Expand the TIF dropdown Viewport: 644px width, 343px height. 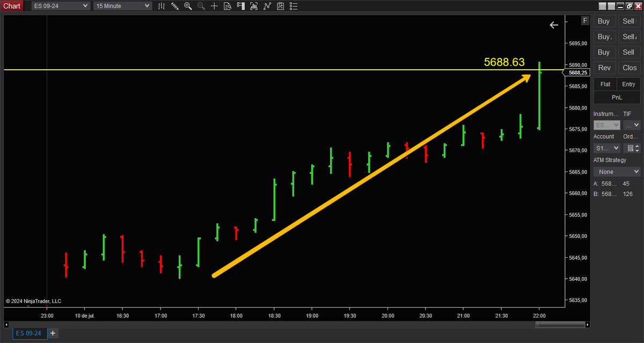[x=632, y=125]
